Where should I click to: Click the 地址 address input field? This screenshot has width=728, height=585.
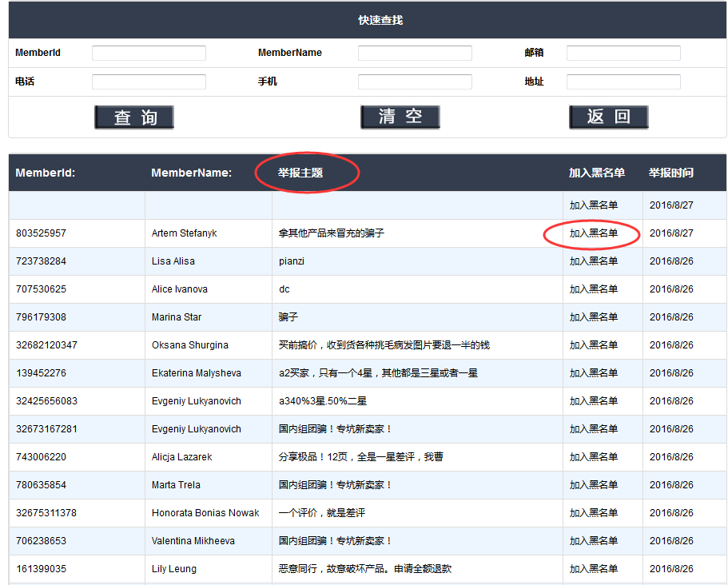623,82
